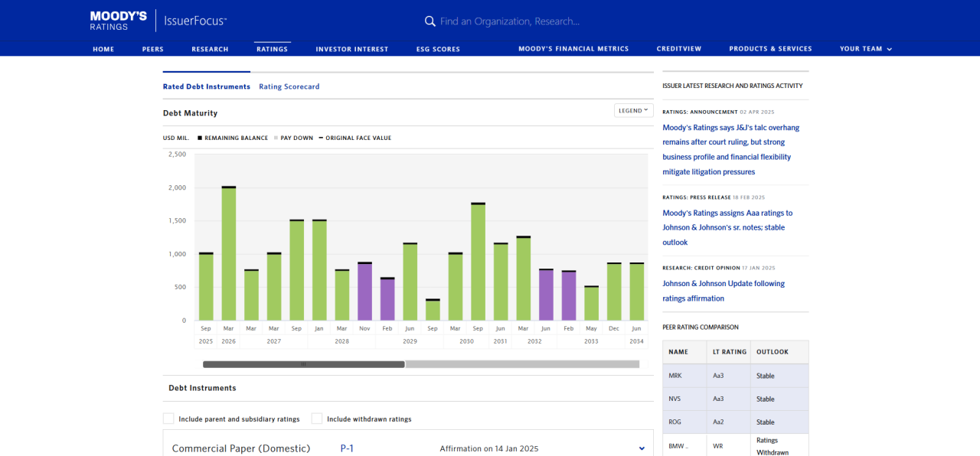Viewport: 980px width, 456px height.
Task: Click the Find an Organization search field
Action: click(x=509, y=21)
